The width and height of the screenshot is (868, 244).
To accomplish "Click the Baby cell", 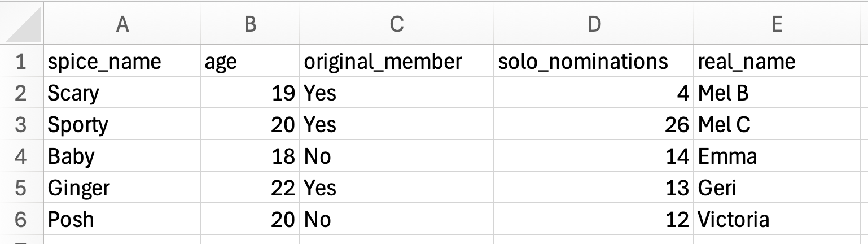I will coord(122,156).
